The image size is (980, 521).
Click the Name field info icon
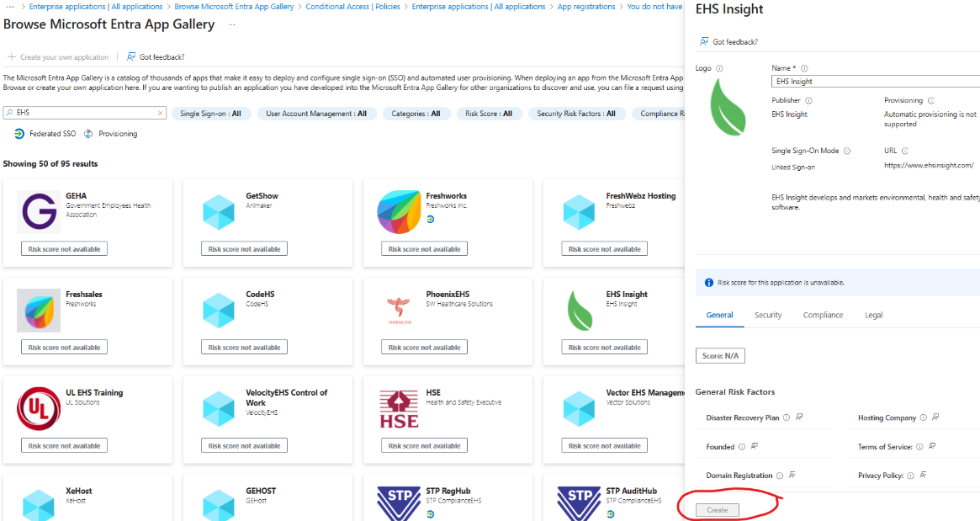point(804,68)
